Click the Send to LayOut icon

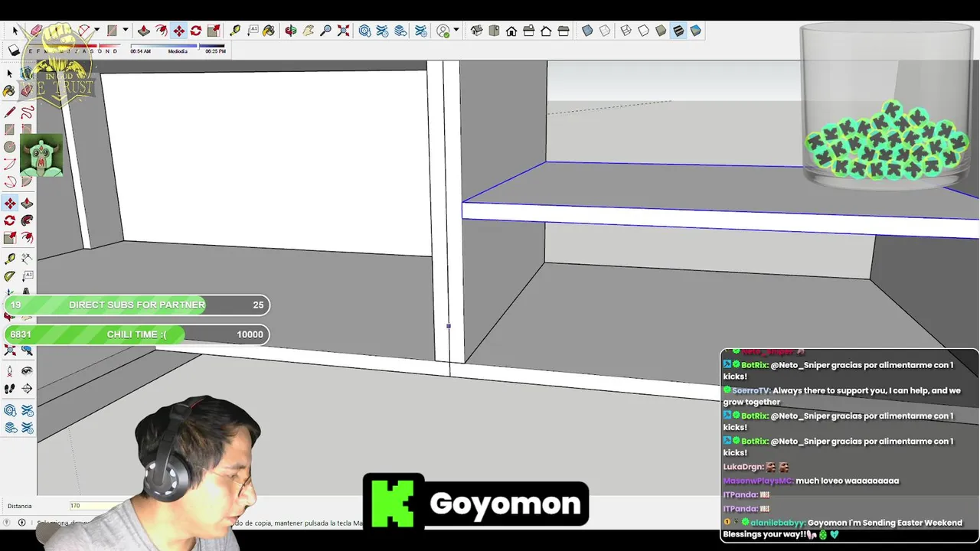coord(400,31)
